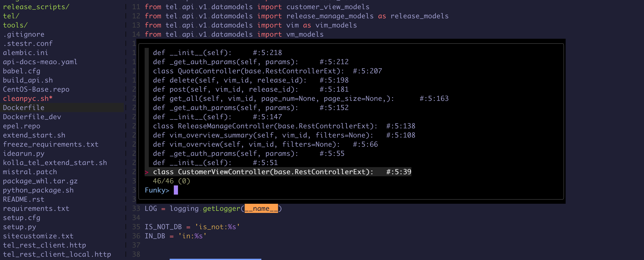The image size is (644, 260).
Task: Pick def vim_overview_summary in function list
Action: point(263,135)
